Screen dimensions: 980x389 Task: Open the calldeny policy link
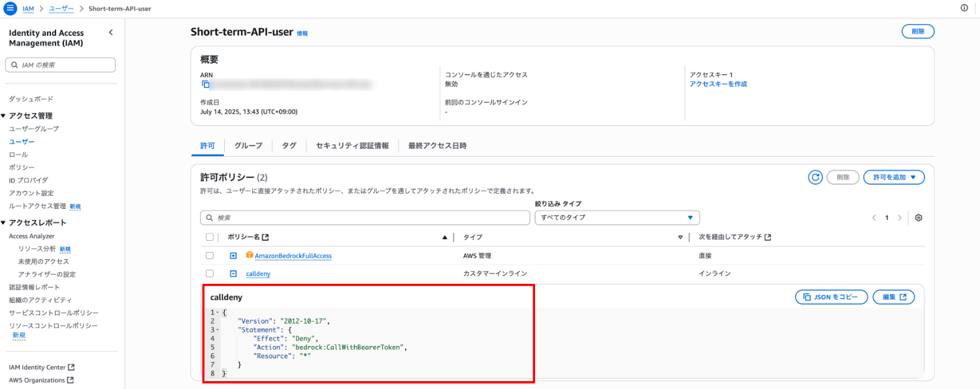258,274
